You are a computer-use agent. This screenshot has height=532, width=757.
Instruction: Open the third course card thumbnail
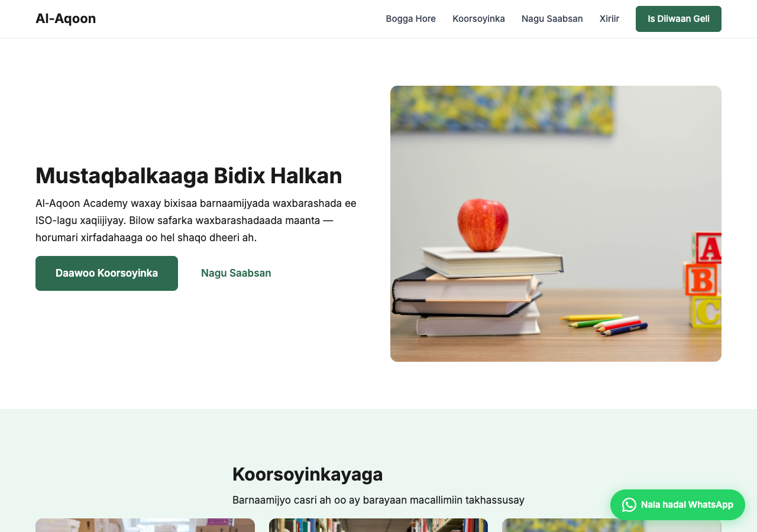[x=612, y=525]
